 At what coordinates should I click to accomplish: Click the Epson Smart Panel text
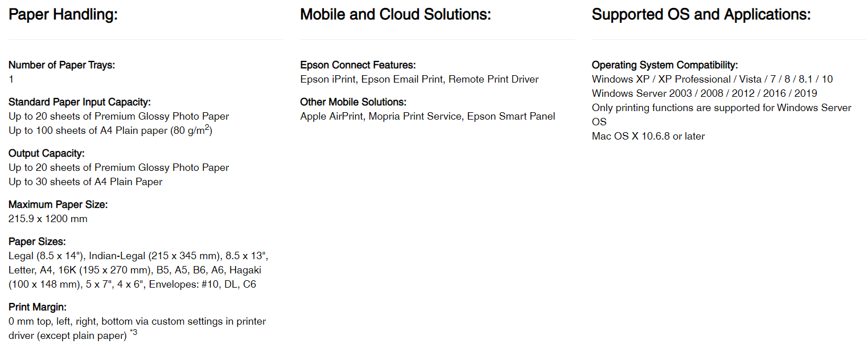click(511, 116)
